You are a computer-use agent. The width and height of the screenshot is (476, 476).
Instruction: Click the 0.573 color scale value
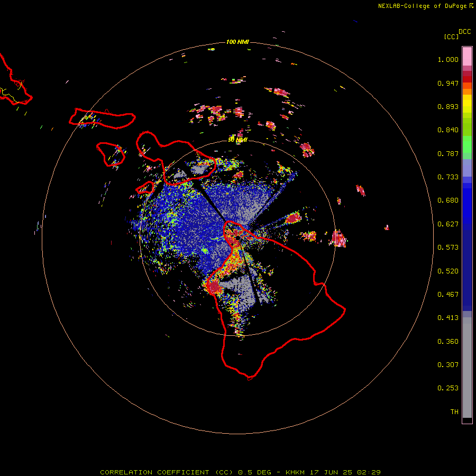pyautogui.click(x=448, y=248)
